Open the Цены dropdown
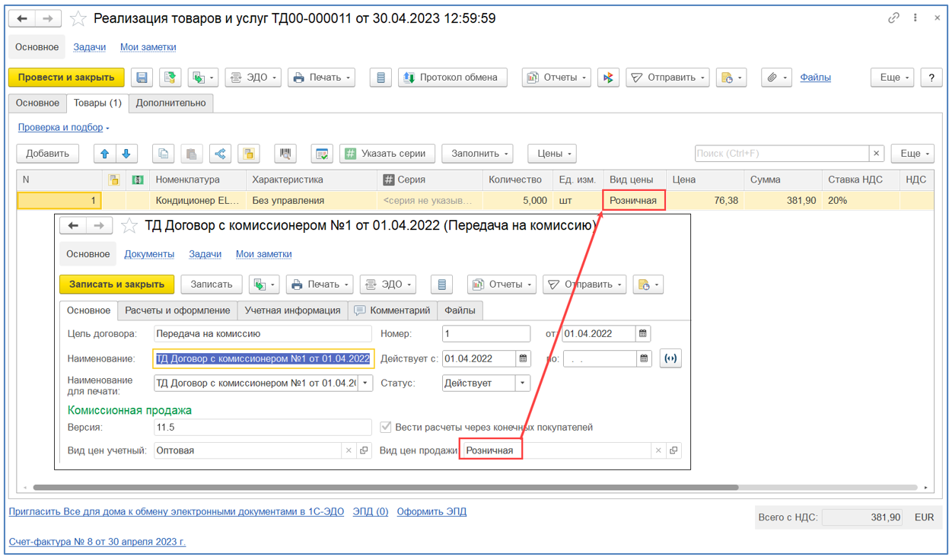Screen dimensions: 949x560 (x=553, y=154)
